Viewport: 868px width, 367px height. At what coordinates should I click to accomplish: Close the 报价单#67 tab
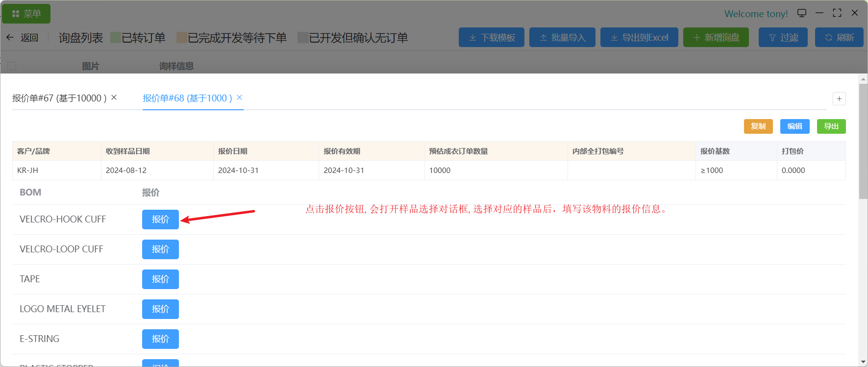point(114,98)
